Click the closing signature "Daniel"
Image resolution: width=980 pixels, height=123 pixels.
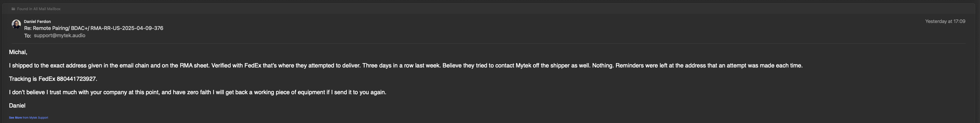pyautogui.click(x=17, y=106)
